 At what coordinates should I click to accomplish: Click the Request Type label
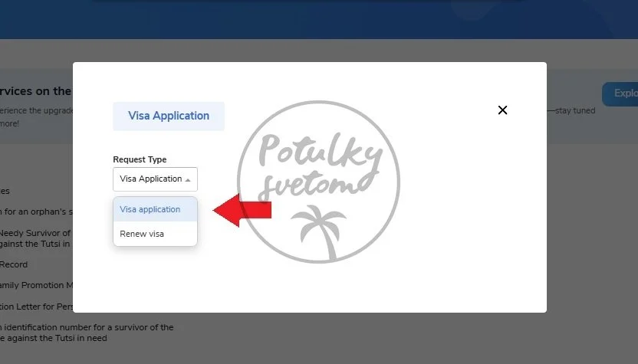tap(140, 159)
